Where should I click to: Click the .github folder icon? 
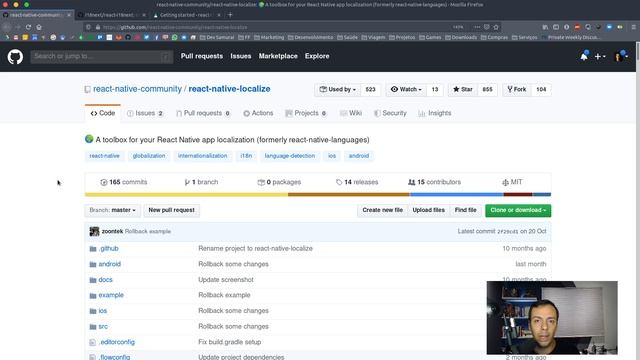(x=93, y=249)
